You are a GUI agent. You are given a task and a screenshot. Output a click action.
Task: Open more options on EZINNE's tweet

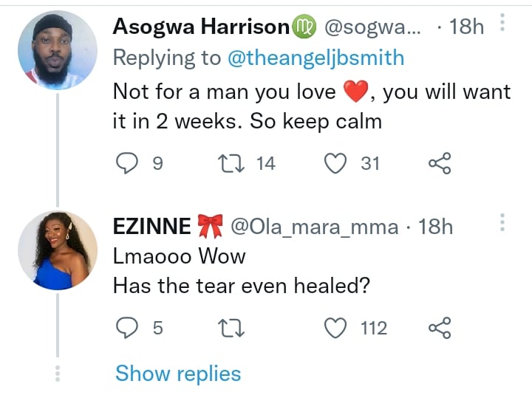click(x=502, y=222)
